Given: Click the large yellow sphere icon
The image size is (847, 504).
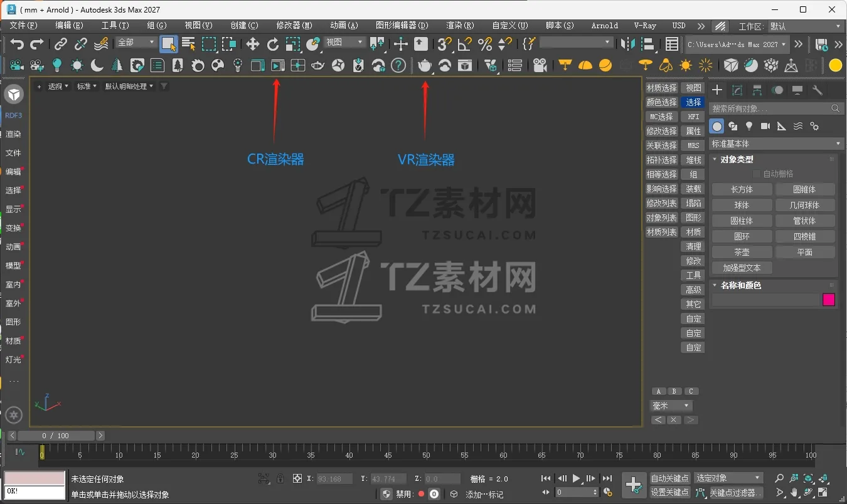Looking at the screenshot, I should (x=835, y=65).
